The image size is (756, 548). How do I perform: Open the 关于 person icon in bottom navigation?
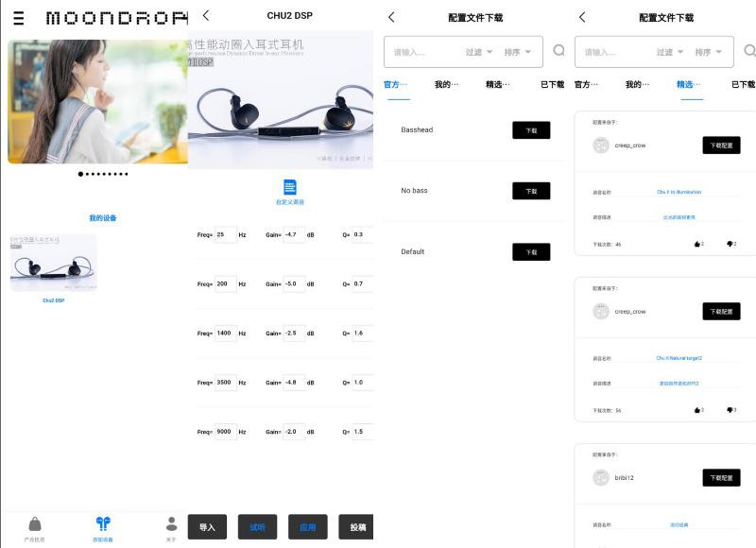click(x=171, y=523)
